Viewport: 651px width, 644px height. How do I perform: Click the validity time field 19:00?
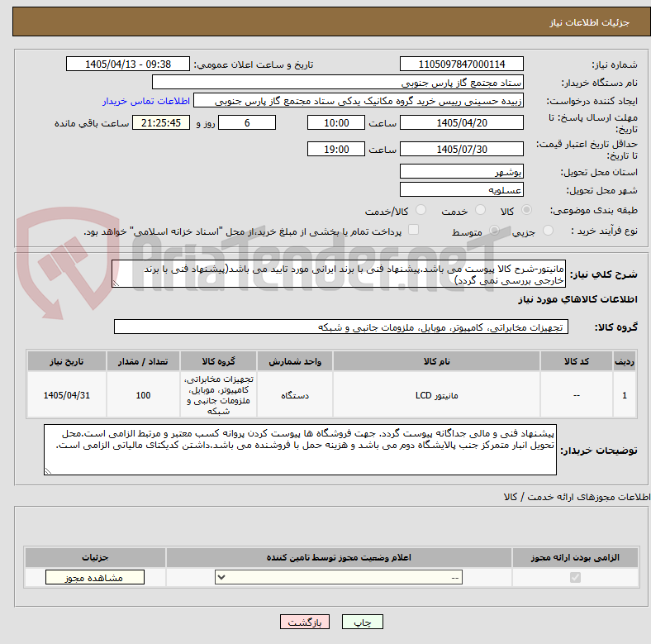336,149
